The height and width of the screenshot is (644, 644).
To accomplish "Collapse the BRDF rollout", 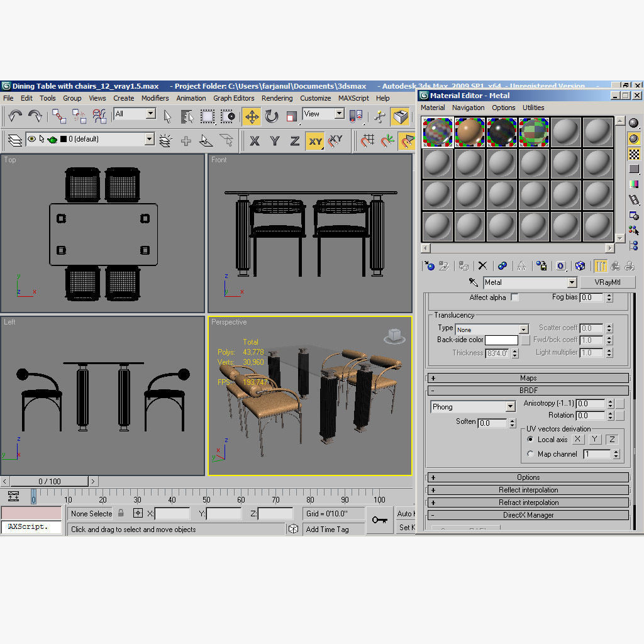I will (x=528, y=390).
